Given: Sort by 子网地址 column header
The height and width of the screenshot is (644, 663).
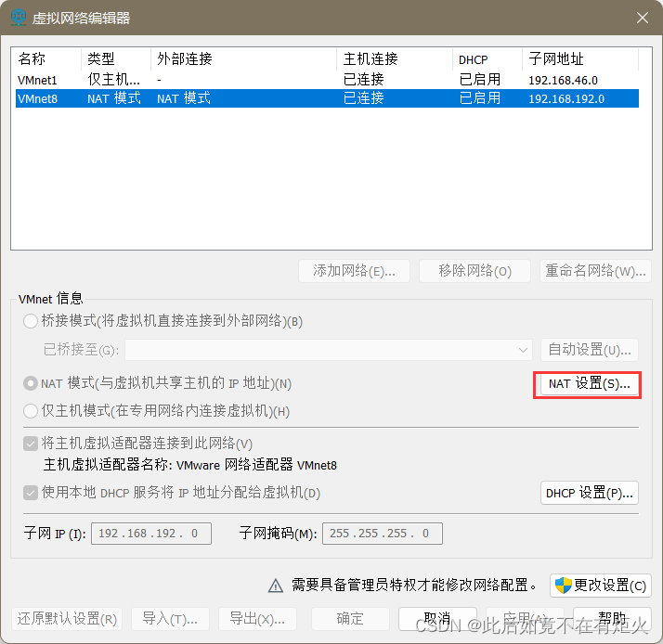Looking at the screenshot, I should point(580,58).
